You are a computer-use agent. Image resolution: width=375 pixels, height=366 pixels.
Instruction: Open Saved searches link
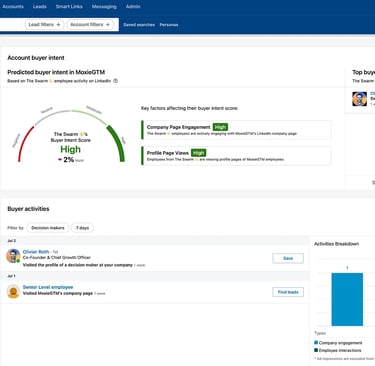[139, 25]
